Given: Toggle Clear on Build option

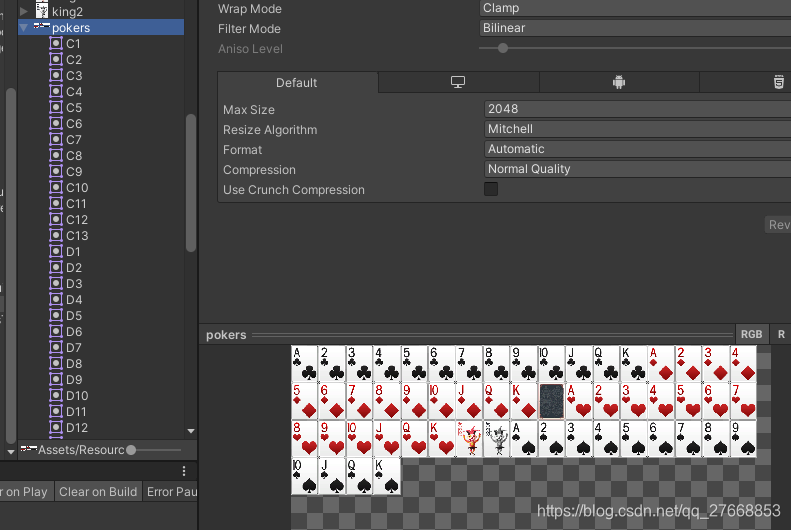Looking at the screenshot, I should click(98, 492).
